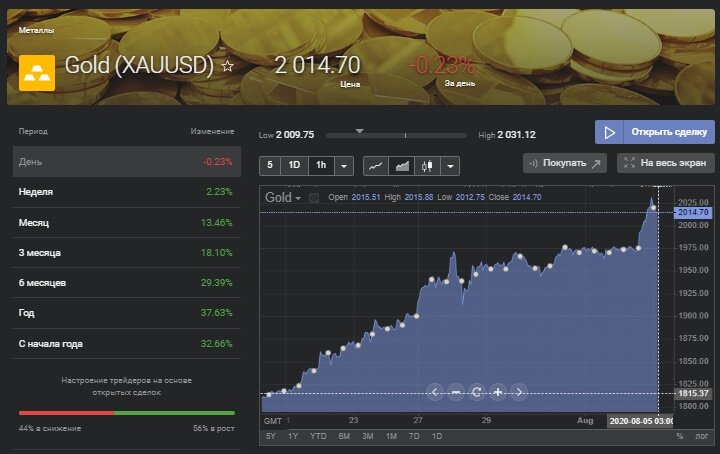Toggle the checkbox next to Gold label
The height and width of the screenshot is (454, 720).
pyautogui.click(x=313, y=197)
